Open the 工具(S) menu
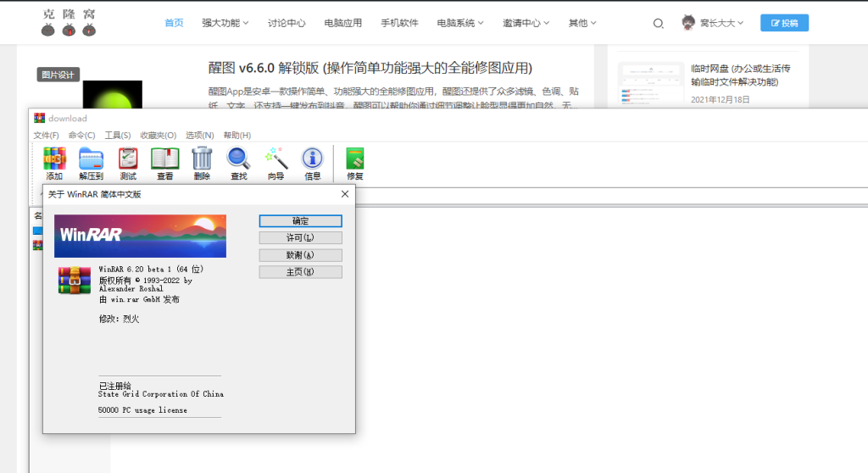This screenshot has width=868, height=473. 118,135
